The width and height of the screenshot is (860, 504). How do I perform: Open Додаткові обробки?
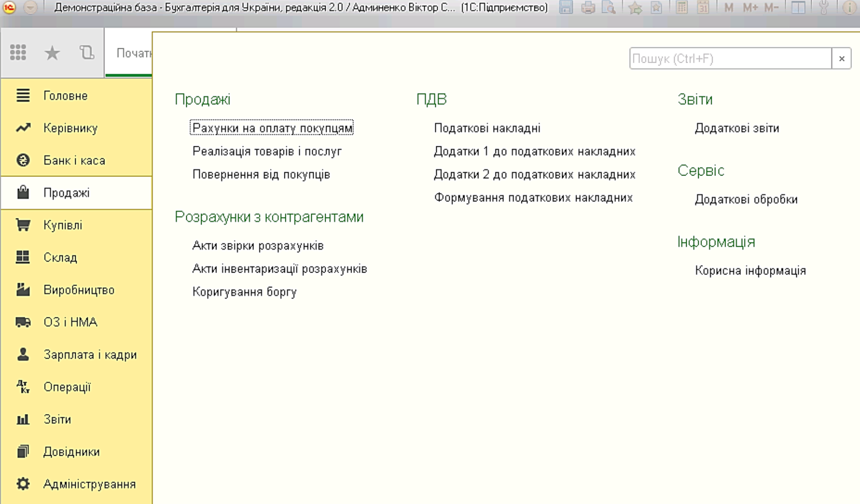coord(746,199)
